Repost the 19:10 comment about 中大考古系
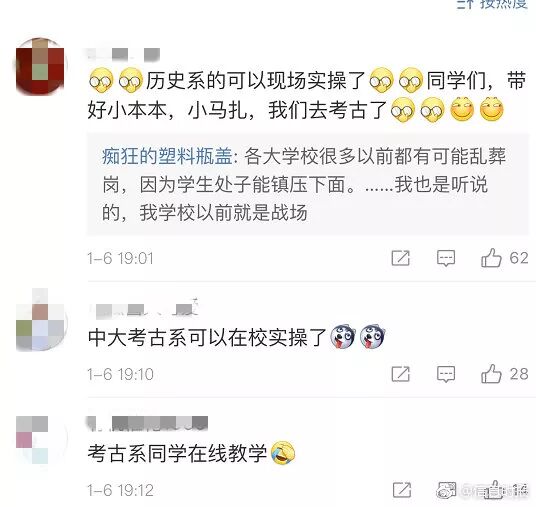Viewport: 536px width, 507px height. point(401,374)
